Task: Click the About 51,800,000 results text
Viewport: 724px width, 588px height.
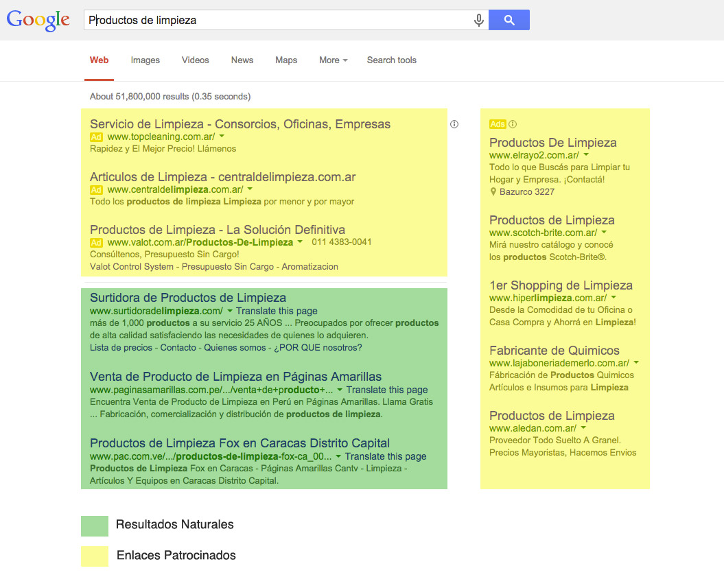Action: [x=170, y=97]
